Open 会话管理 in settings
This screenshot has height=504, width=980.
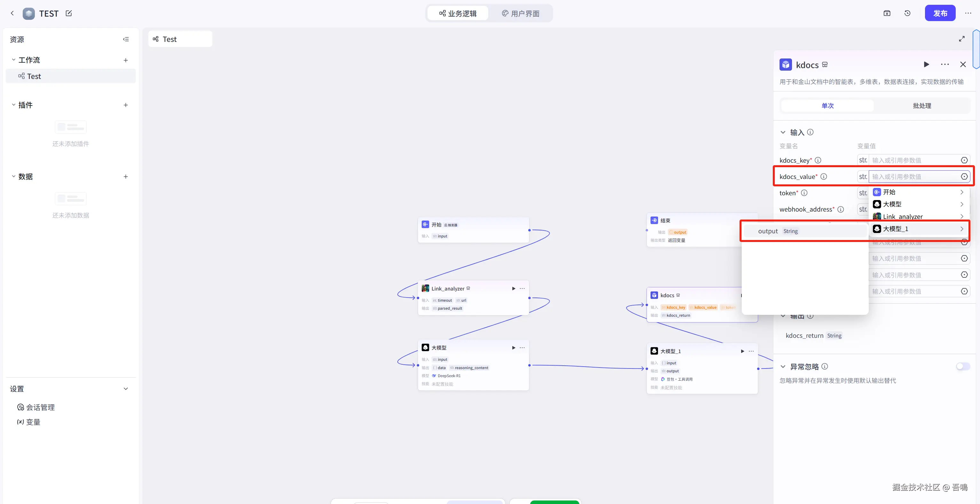tap(40, 407)
